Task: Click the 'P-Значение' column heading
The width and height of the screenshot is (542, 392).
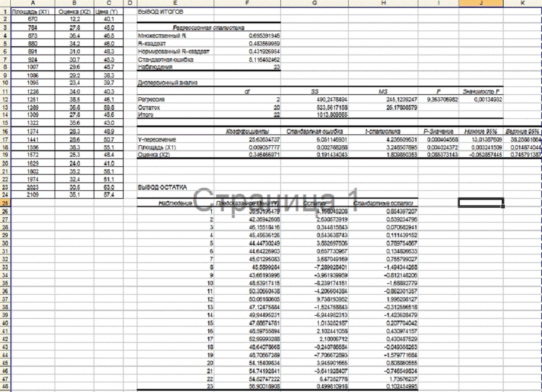Action: (439, 130)
